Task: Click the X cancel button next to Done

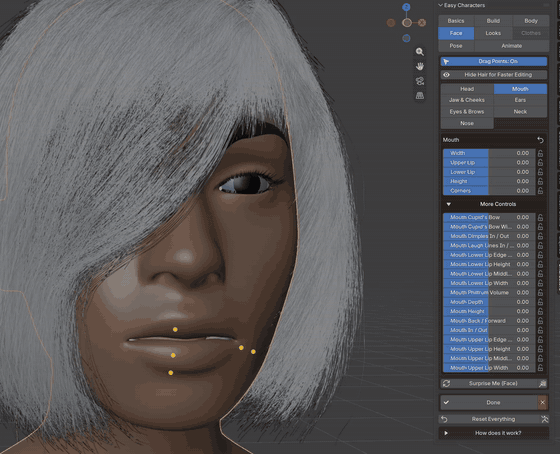Action: point(542,403)
